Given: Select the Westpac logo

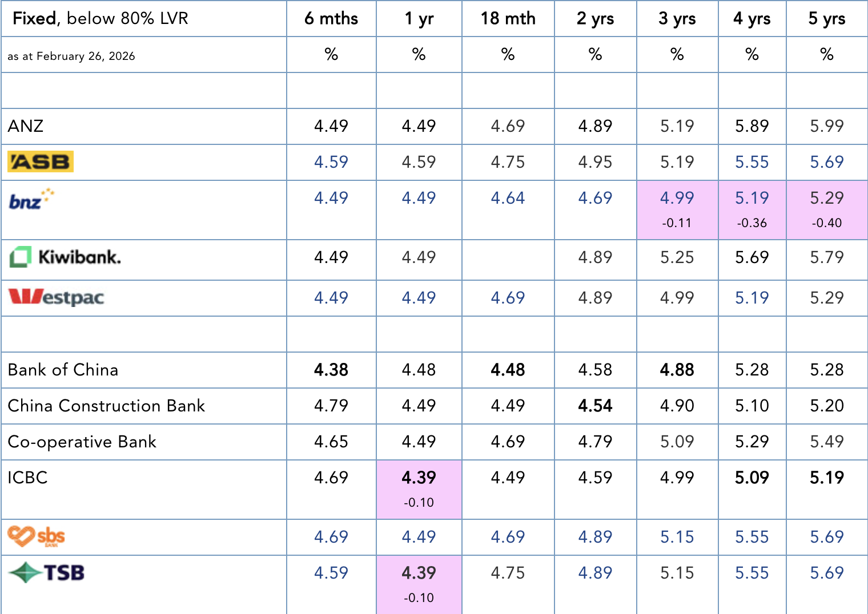Looking at the screenshot, I should click(56, 297).
